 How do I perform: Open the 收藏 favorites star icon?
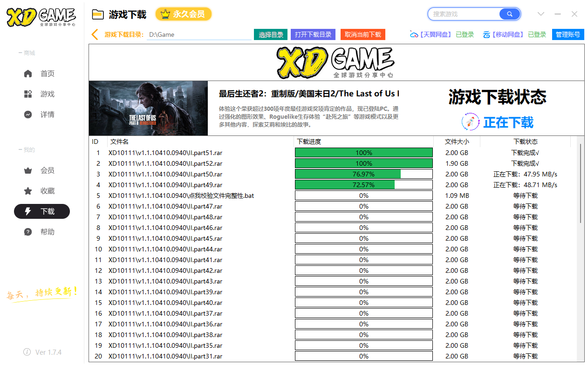(x=28, y=191)
